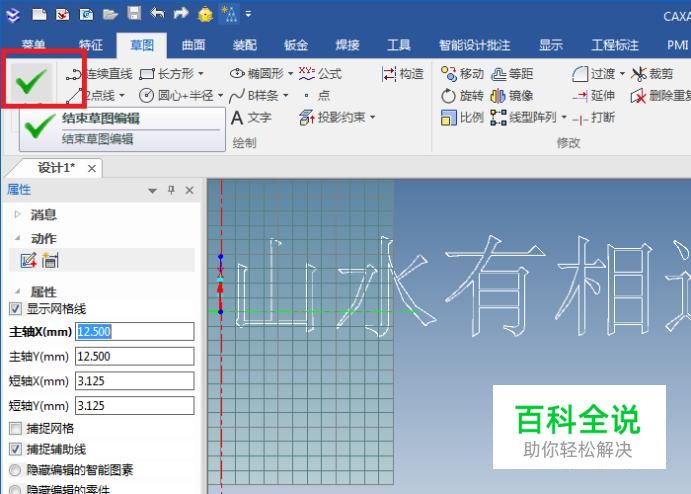Click the edit action icon in the action section
Screen dimensions: 691x494
[x=29, y=260]
